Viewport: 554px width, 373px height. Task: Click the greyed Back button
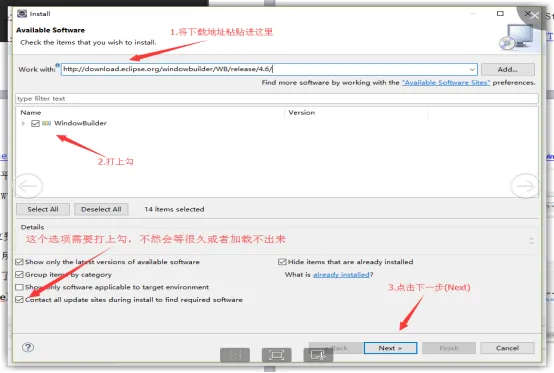coord(336,348)
